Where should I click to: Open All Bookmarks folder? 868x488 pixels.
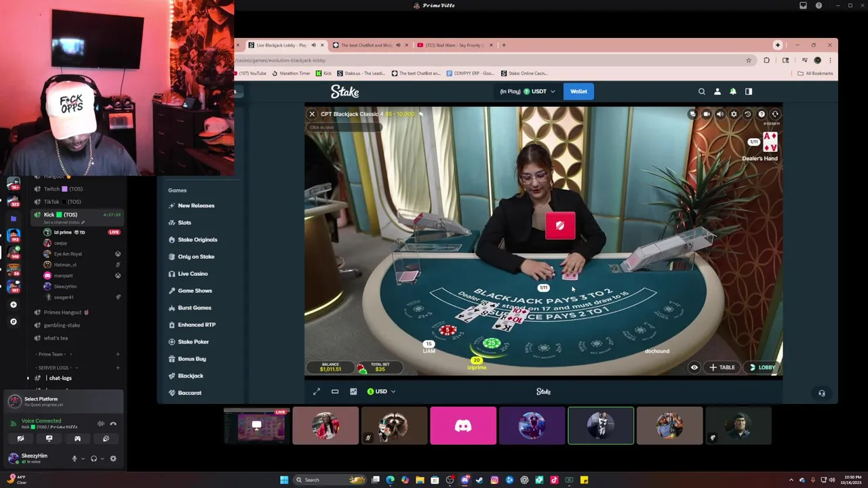point(815,73)
